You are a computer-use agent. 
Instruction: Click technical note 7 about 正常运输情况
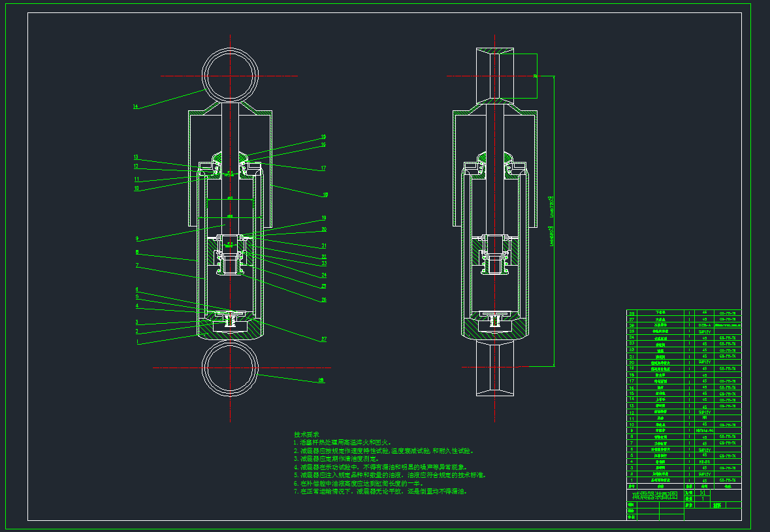tap(381, 492)
